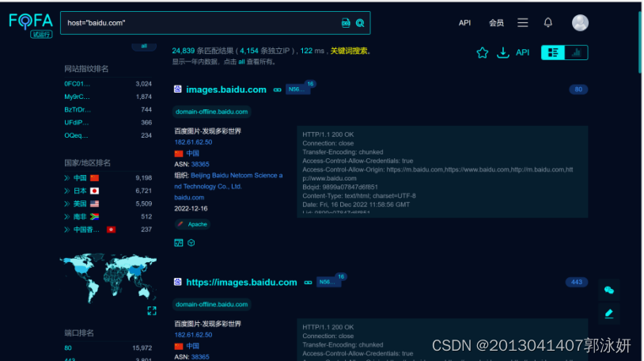Open the API menu in top navigation
Image resolution: width=644 pixels, height=361 pixels.
[x=464, y=23]
